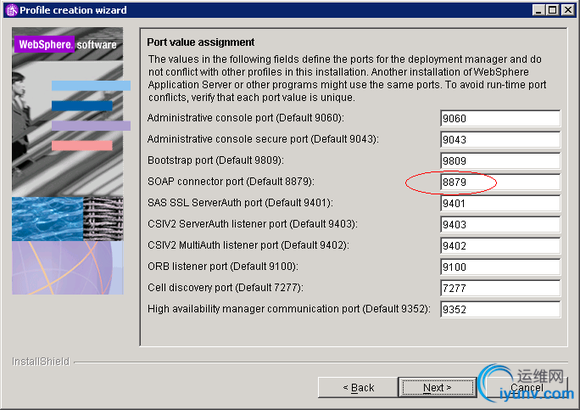This screenshot has height=410, width=580.
Task: Proceed with the Next button
Action: (x=437, y=387)
